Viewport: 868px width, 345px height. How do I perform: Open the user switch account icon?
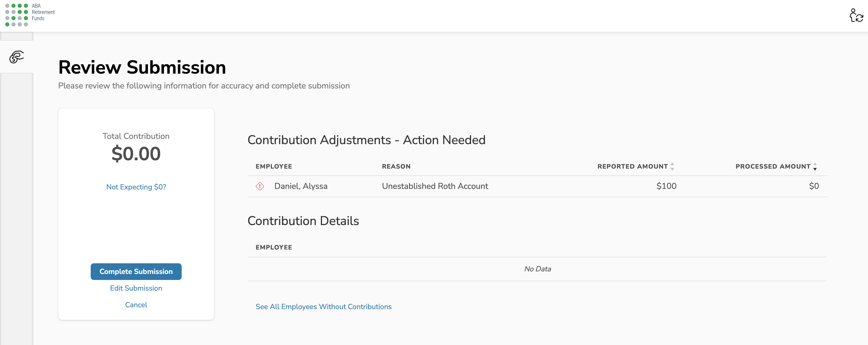[856, 16]
